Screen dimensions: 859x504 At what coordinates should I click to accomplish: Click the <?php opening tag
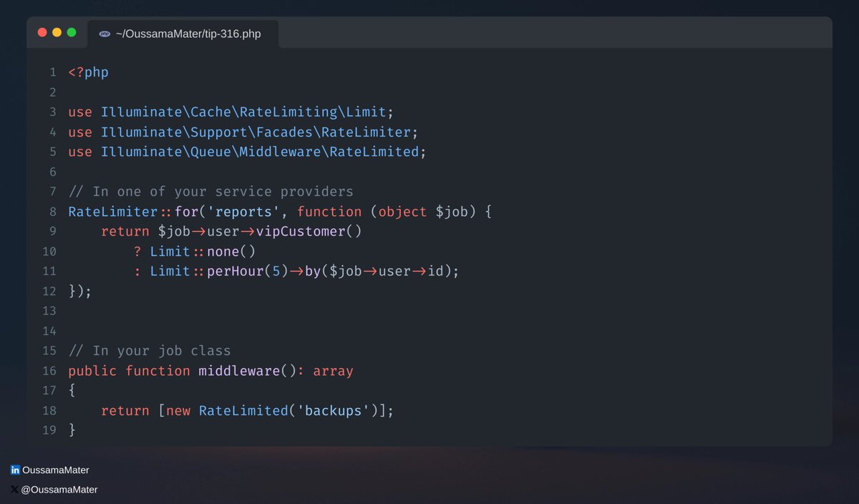point(88,72)
